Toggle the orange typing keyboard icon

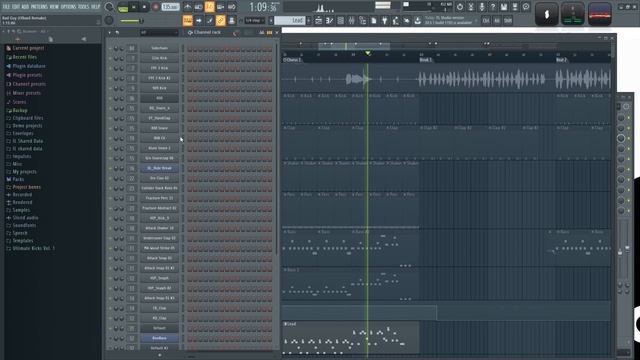[187, 20]
